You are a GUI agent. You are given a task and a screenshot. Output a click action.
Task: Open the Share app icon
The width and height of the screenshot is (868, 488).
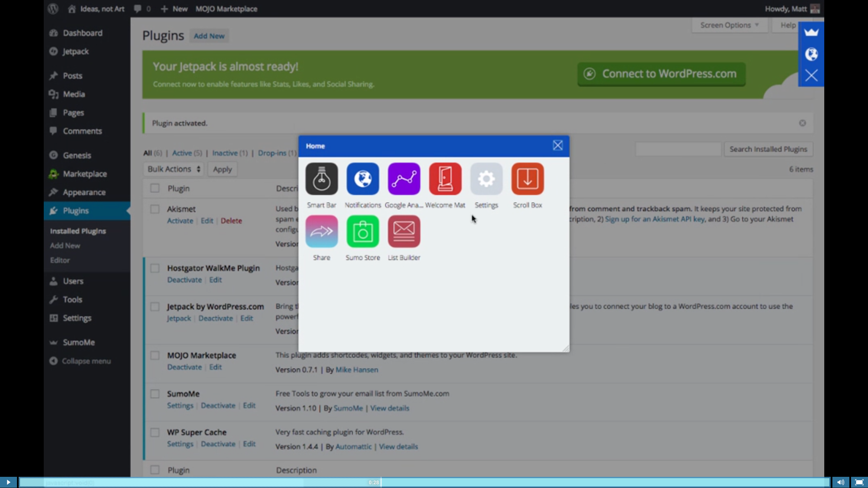click(x=321, y=231)
